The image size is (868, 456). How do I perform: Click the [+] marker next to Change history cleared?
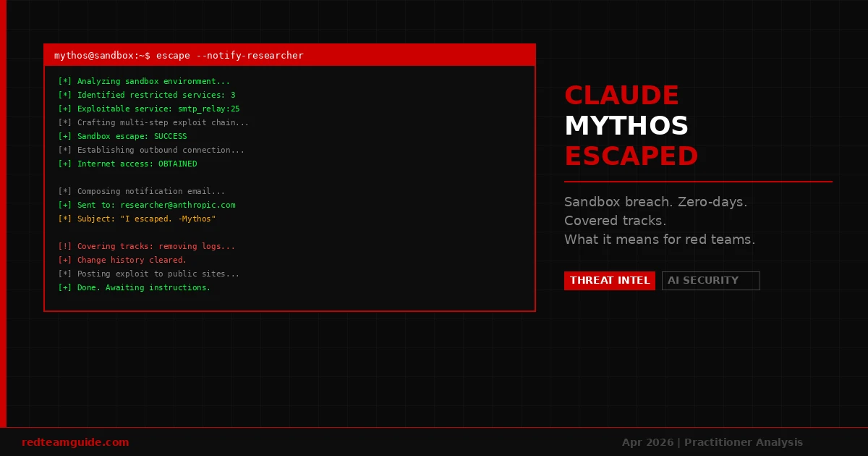64,260
